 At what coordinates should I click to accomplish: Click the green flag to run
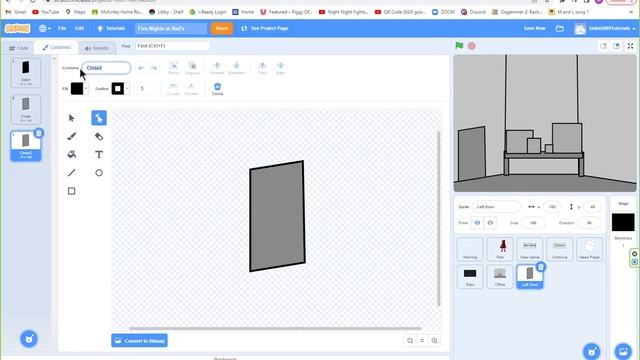(459, 46)
